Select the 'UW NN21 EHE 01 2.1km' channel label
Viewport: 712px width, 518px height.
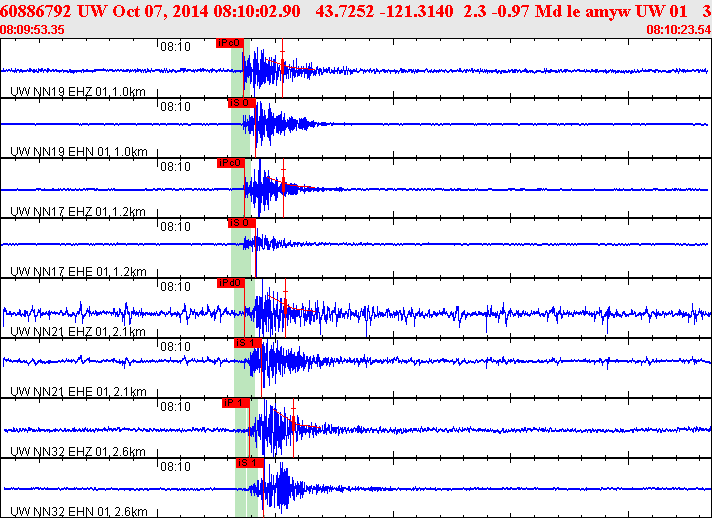(x=79, y=391)
